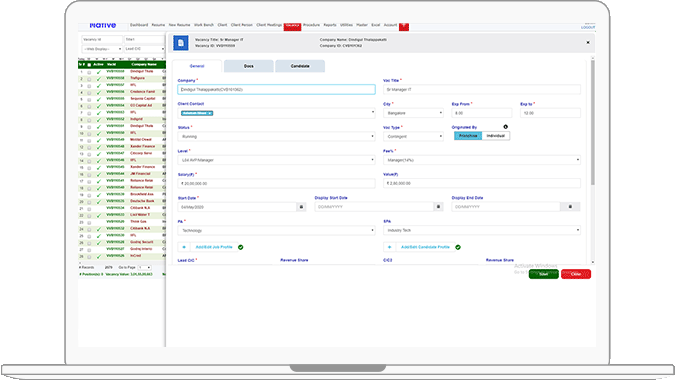Image resolution: width=675 pixels, height=380 pixels.
Task: Switch to the Candidate tab
Action: coord(300,66)
